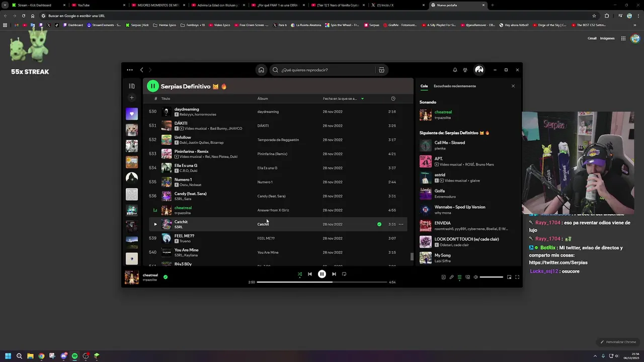Viewport: 644px width, 362px height.
Task: Open Connect to a device icon
Action: (467, 277)
